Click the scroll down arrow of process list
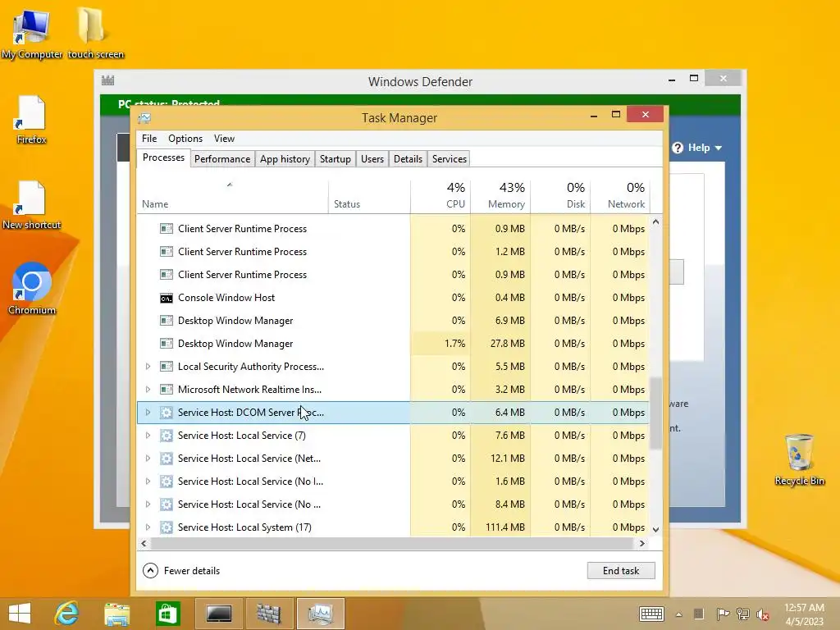This screenshot has width=840, height=630. [x=655, y=529]
